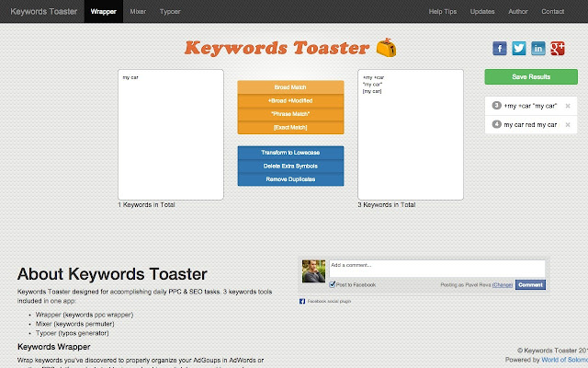
Task: Click the Facebook social plugin text
Action: pos(329,301)
